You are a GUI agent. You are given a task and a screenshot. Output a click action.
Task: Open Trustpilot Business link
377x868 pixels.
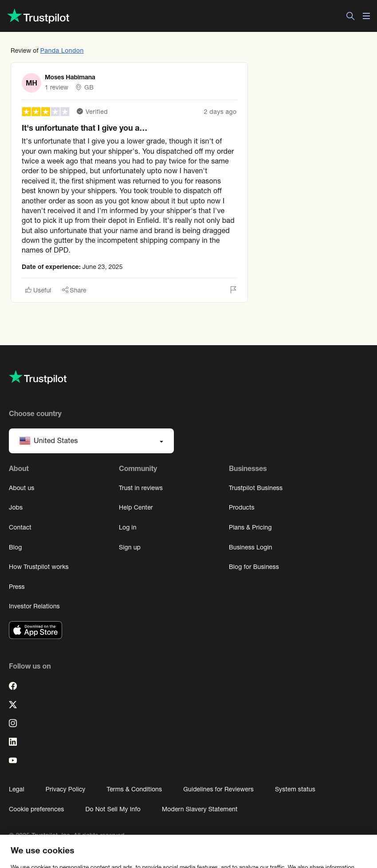255,488
